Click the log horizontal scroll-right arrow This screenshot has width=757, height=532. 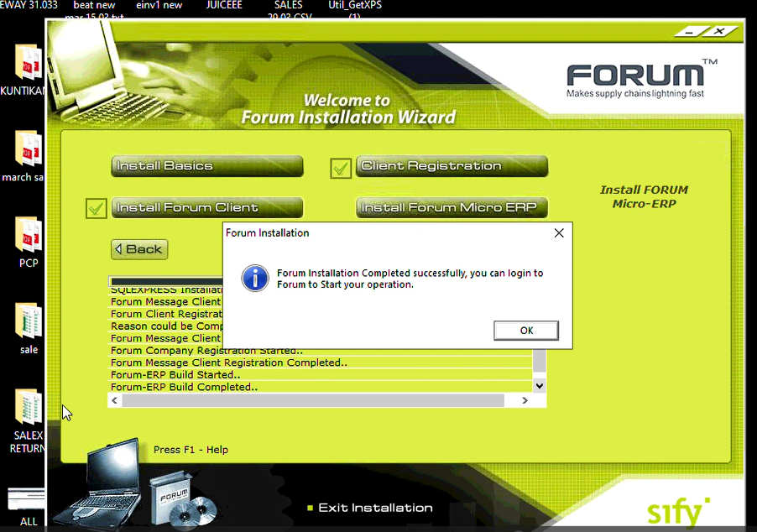pos(525,400)
